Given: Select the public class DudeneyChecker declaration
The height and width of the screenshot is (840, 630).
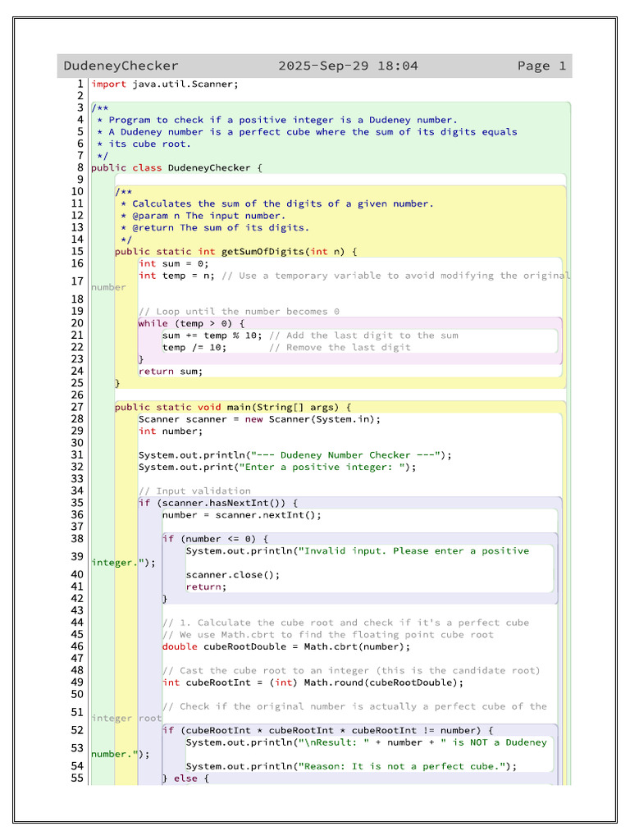Looking at the screenshot, I should tap(176, 167).
